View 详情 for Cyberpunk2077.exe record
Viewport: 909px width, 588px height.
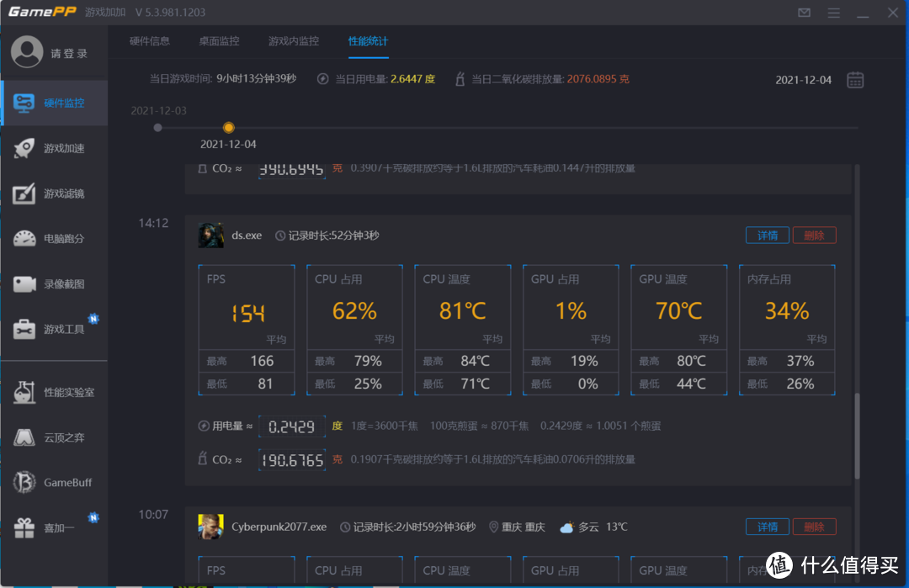pyautogui.click(x=767, y=527)
